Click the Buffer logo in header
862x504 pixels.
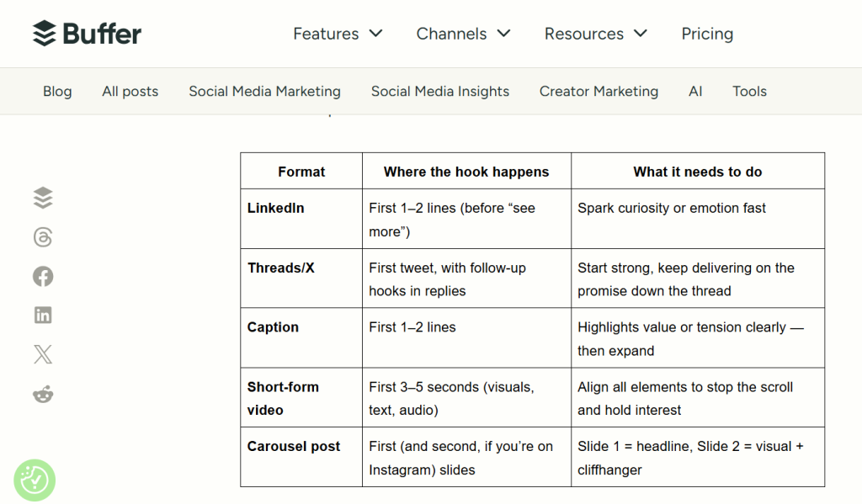point(87,34)
